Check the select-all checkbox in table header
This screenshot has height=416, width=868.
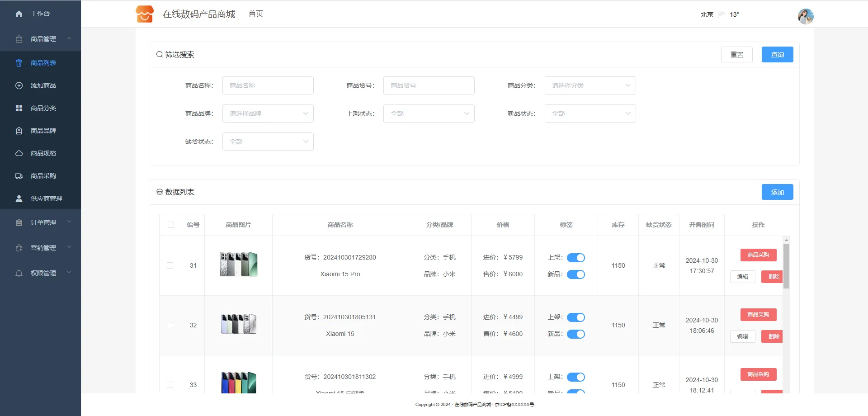coord(171,225)
